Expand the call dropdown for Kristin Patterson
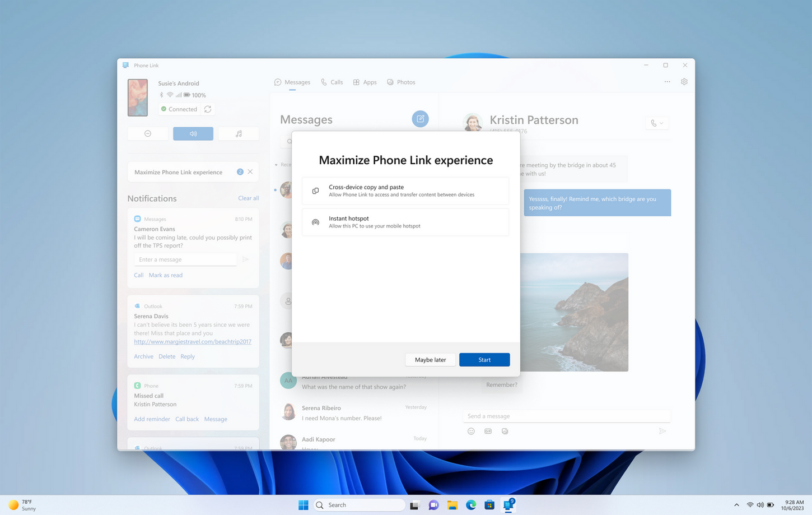This screenshot has height=515, width=812. click(x=657, y=123)
